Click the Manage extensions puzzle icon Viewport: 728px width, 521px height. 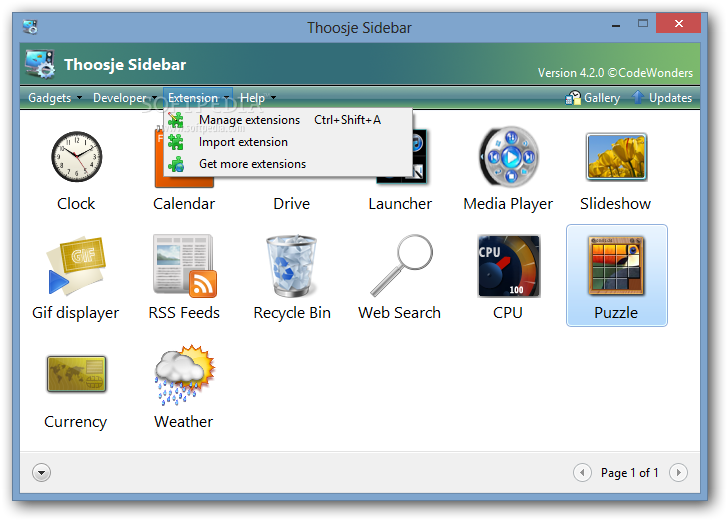click(176, 120)
